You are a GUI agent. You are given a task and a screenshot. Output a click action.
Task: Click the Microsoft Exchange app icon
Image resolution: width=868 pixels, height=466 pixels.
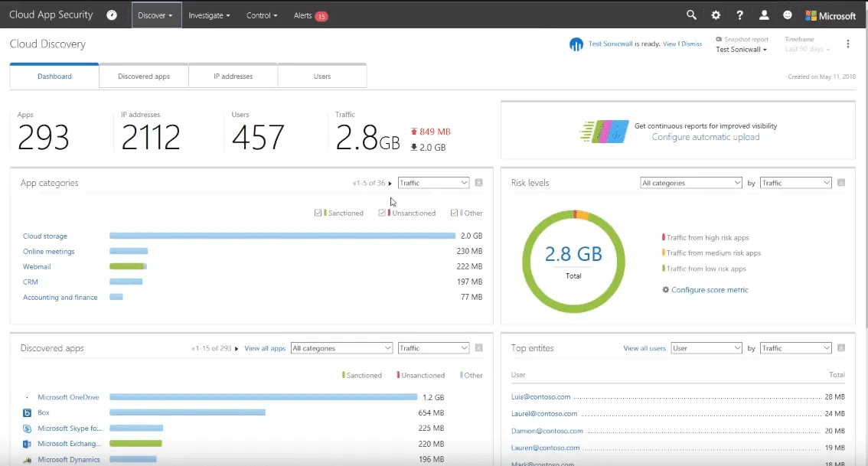[x=27, y=444]
